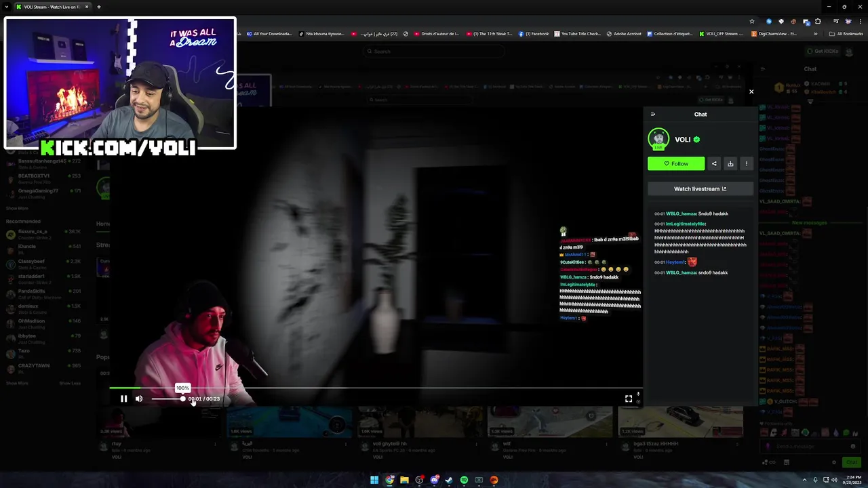Download the clip
The height and width of the screenshot is (488, 868).
point(730,163)
